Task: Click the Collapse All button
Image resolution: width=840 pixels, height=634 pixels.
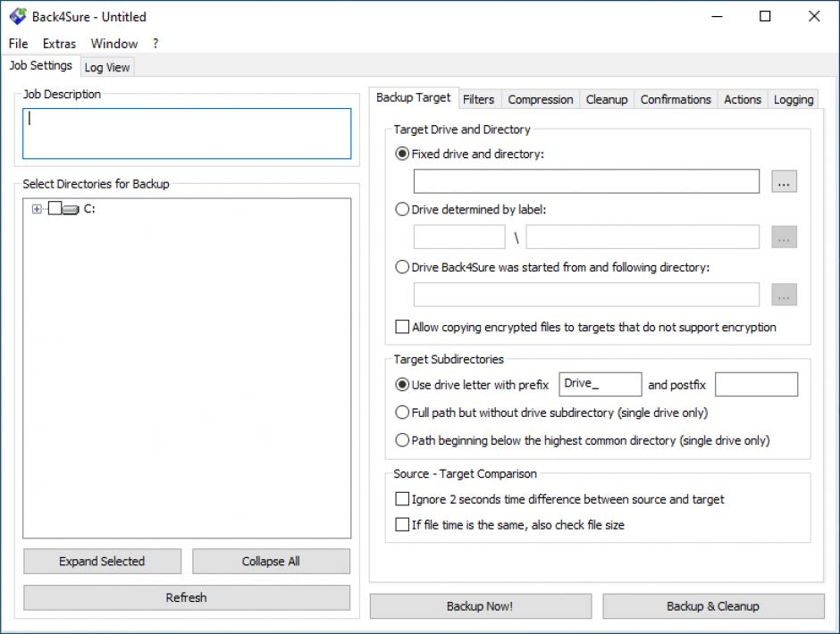Action: point(271,561)
